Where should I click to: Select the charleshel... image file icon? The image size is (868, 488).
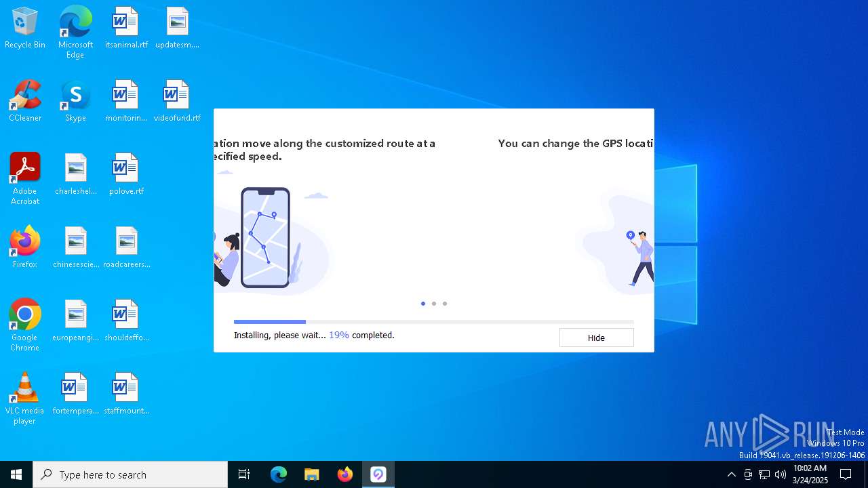pos(75,175)
